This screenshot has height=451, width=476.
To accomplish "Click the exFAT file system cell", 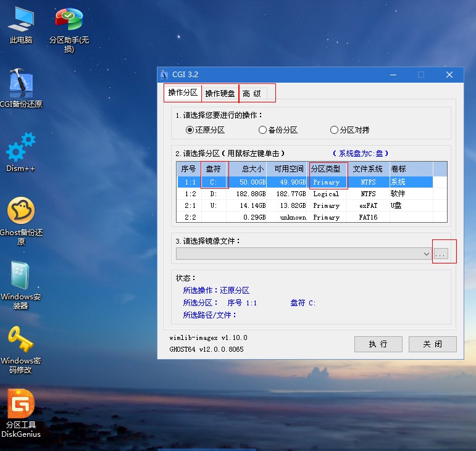I will point(368,205).
